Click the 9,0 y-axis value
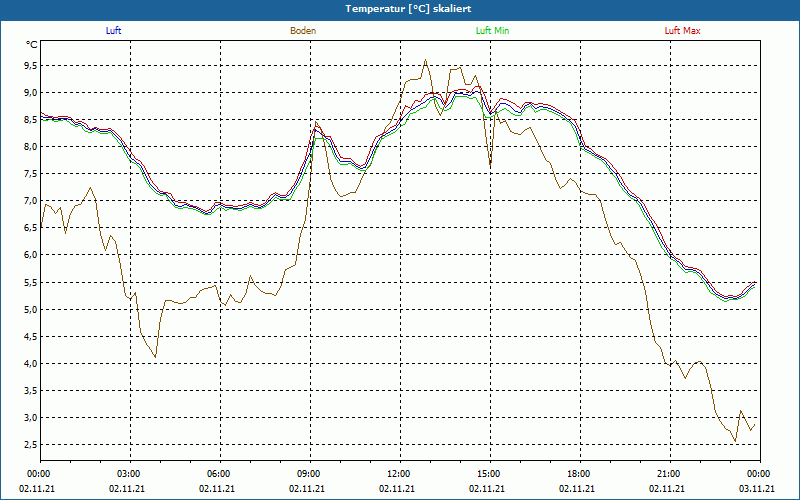800x500 pixels. [x=31, y=92]
